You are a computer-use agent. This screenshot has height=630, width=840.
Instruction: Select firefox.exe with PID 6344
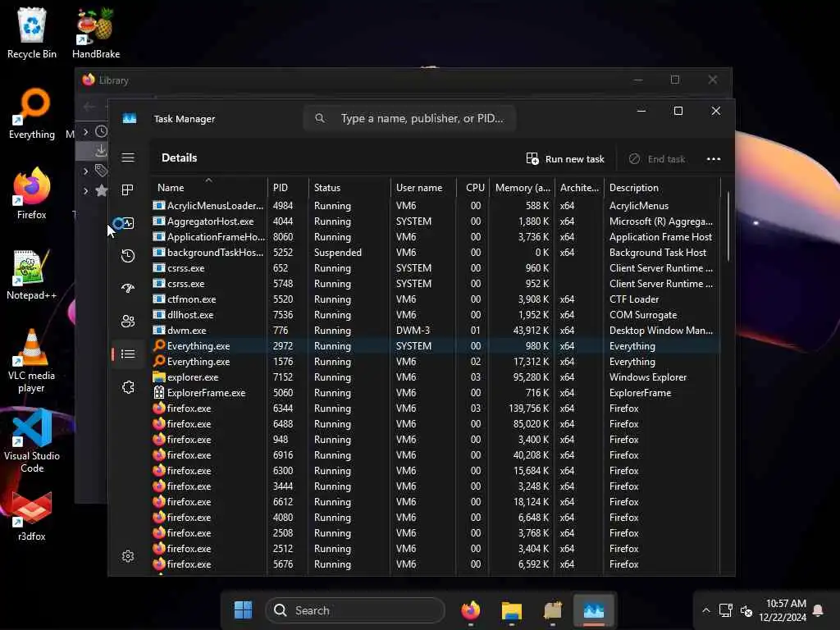pyautogui.click(x=435, y=409)
